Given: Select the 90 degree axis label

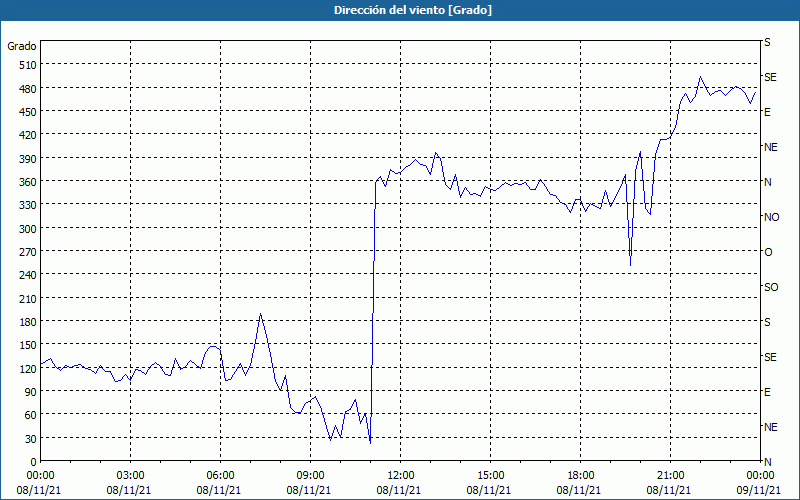Looking at the screenshot, I should tap(31, 392).
